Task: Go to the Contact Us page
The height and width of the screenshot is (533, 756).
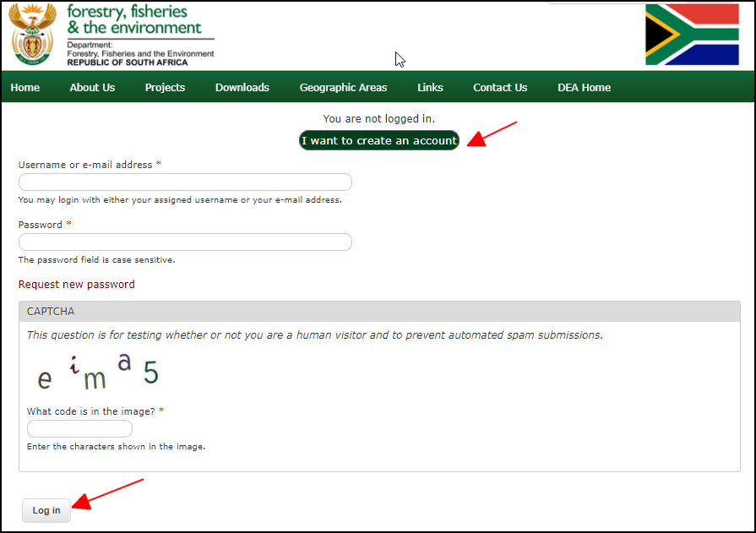Action: click(500, 88)
